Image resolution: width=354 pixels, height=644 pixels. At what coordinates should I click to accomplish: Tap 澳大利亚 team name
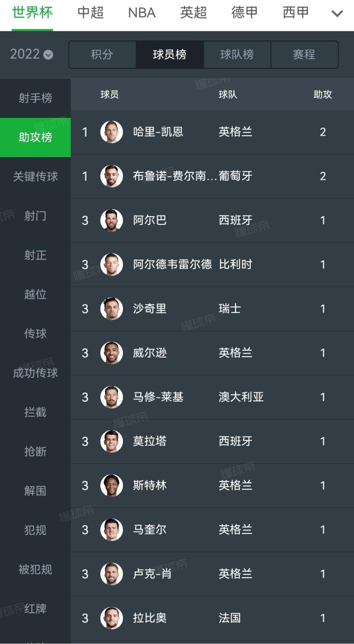(x=241, y=397)
